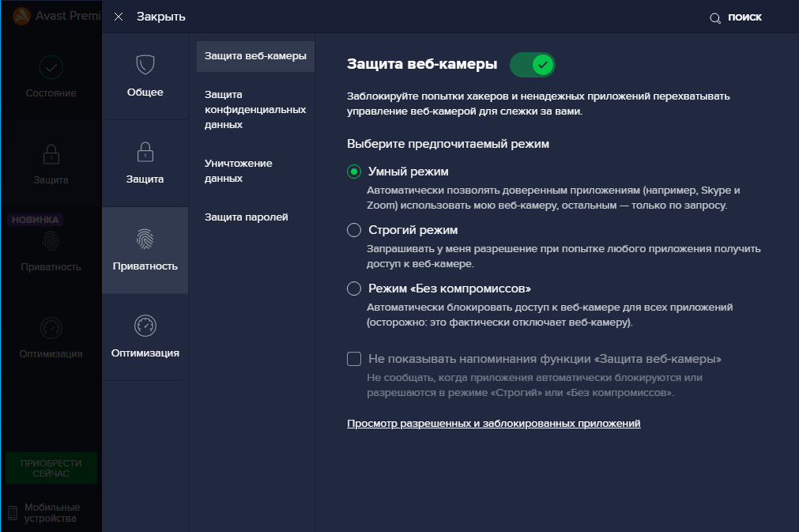Click the Avast logo icon
This screenshot has width=799, height=532.
(x=21, y=16)
